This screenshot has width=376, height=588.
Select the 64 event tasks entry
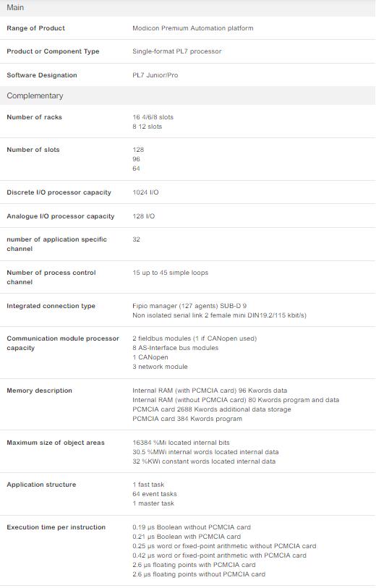pyautogui.click(x=155, y=494)
